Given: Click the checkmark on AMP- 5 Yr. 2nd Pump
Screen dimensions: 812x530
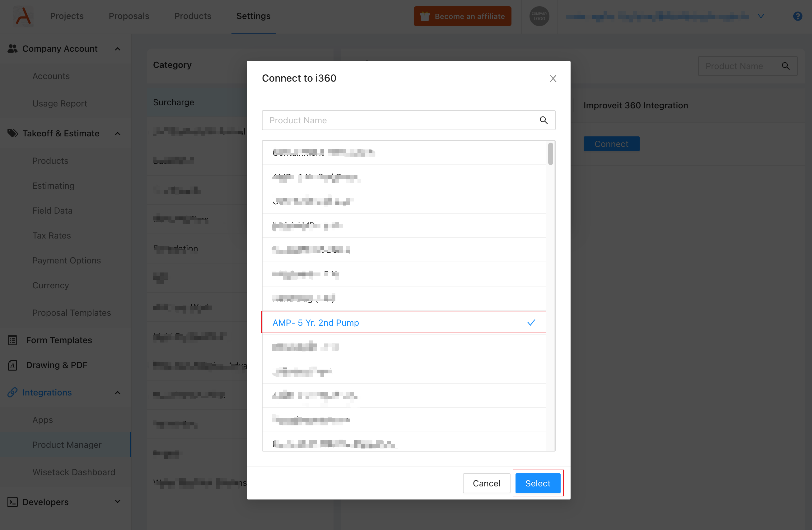Looking at the screenshot, I should pos(531,322).
